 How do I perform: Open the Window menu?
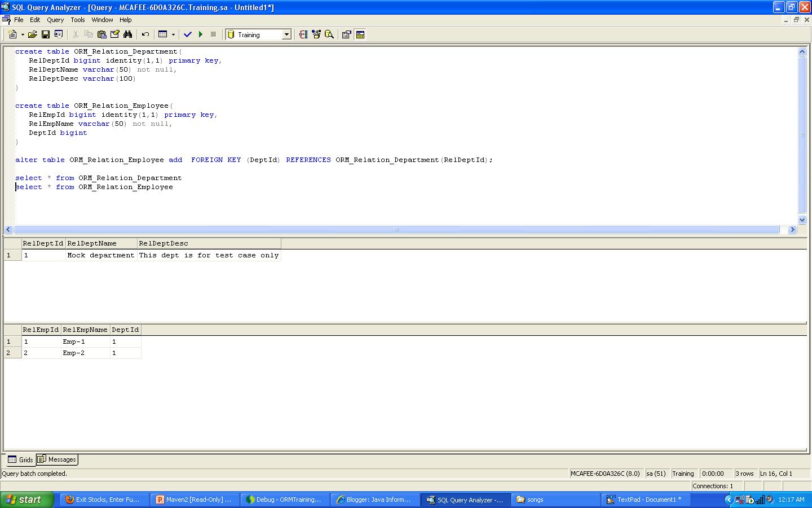coord(102,20)
